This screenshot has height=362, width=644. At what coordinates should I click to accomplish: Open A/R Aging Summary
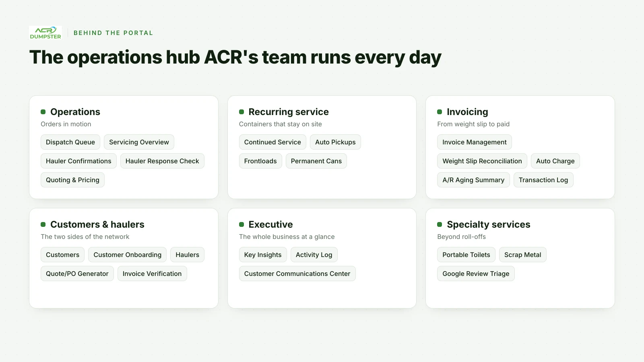(x=473, y=180)
